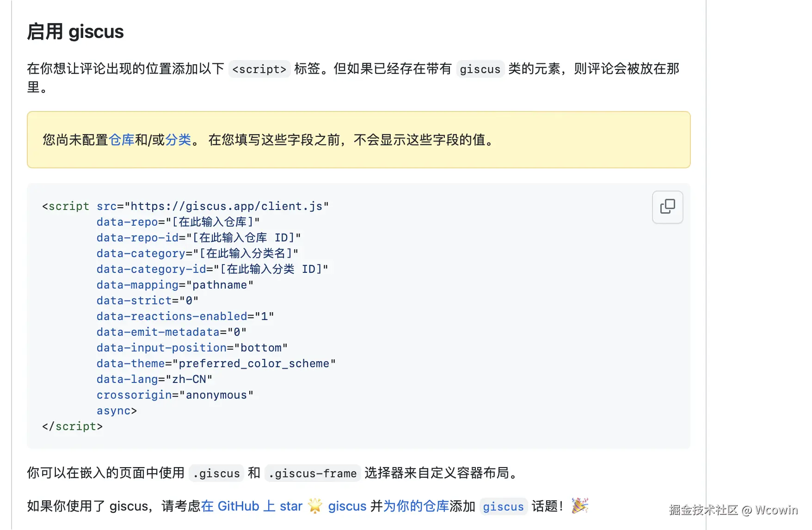
Task: Click the 启用 giscus heading
Action: click(75, 32)
